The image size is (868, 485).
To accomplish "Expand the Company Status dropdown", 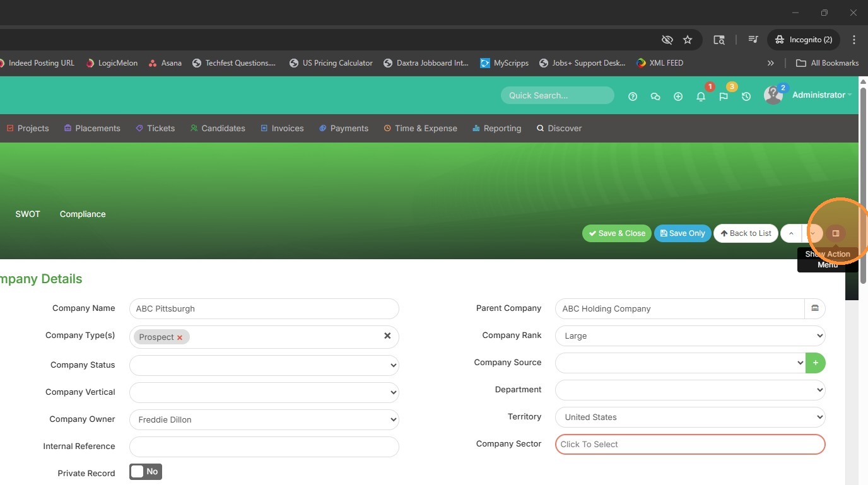I will point(264,365).
